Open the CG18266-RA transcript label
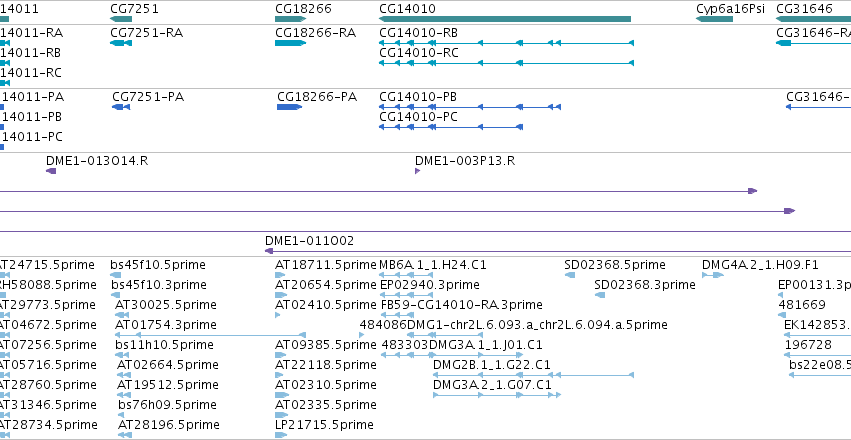Viewport: 851px width, 440px height. 315,33
